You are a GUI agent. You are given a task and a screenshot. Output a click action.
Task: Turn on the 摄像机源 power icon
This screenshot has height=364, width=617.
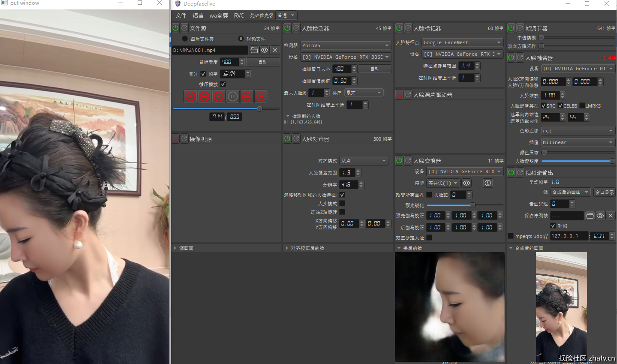[175, 138]
